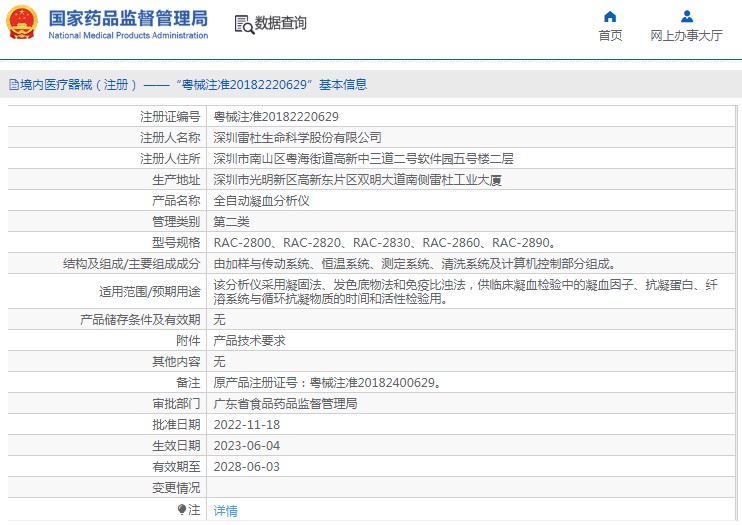Click the 备注 label
Screen dimensions: 742x525
tap(188, 383)
